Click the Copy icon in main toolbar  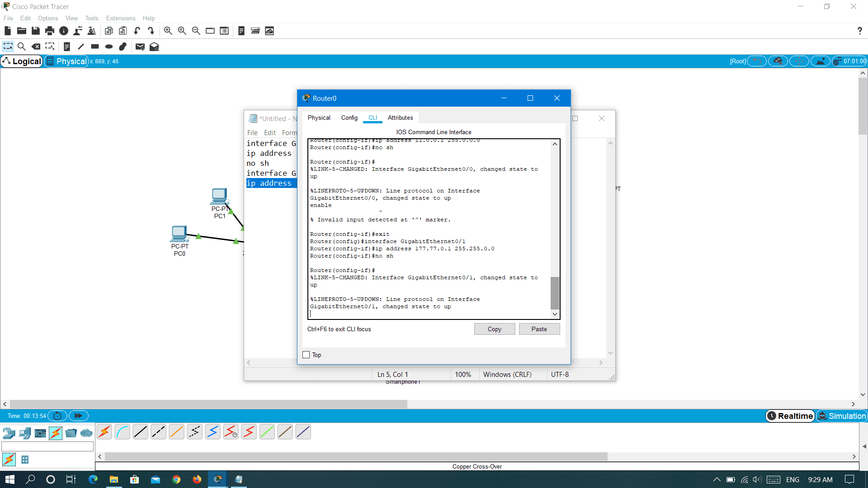point(108,31)
